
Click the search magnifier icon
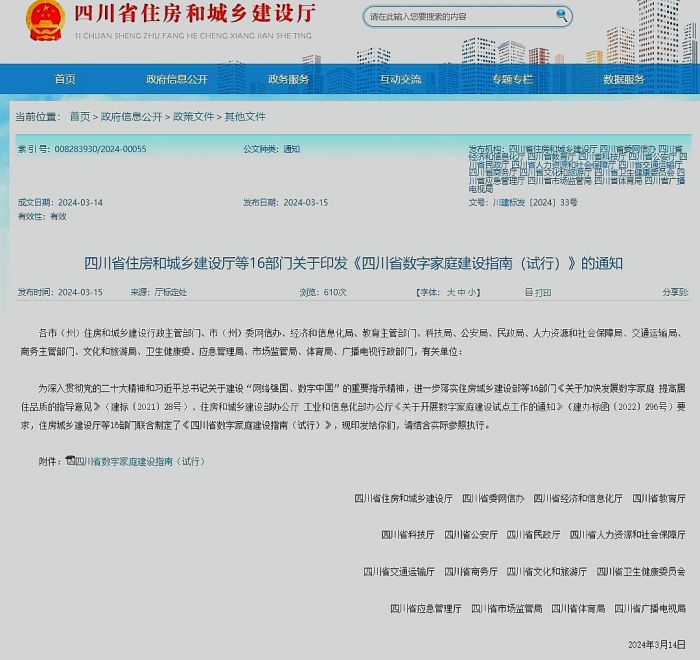click(562, 16)
